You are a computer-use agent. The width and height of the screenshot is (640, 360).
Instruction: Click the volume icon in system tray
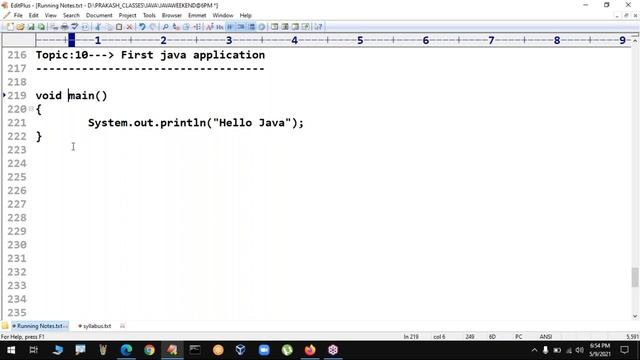pos(580,350)
